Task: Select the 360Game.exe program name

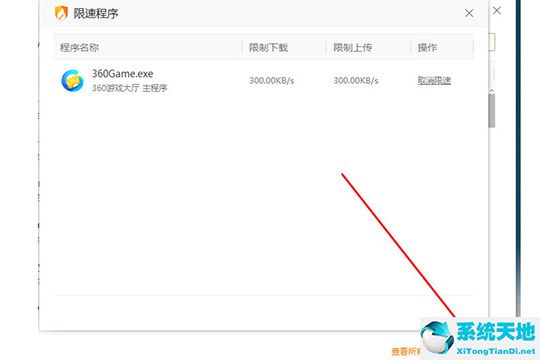Action: (123, 74)
